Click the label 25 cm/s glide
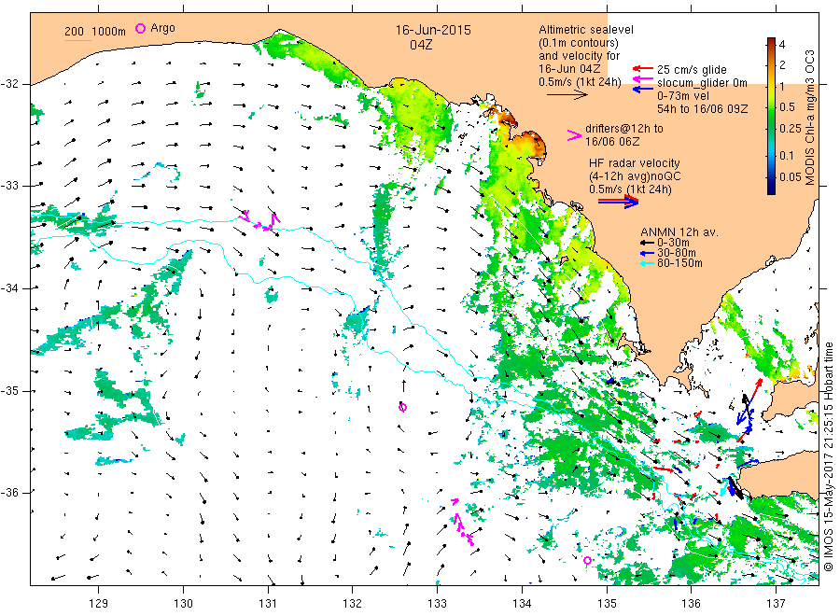Viewport: 840px width, 616px height. click(x=692, y=70)
